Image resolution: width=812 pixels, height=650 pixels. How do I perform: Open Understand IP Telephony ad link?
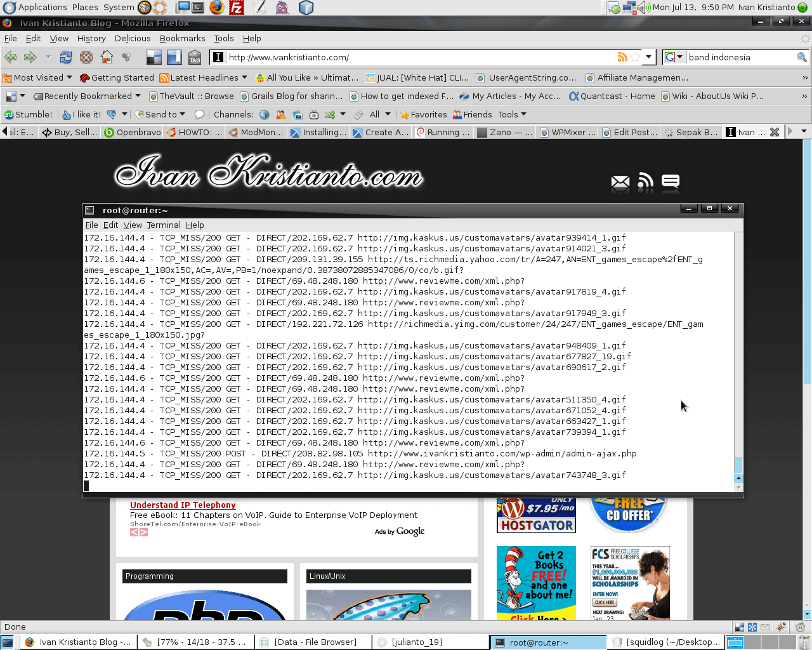pos(183,505)
